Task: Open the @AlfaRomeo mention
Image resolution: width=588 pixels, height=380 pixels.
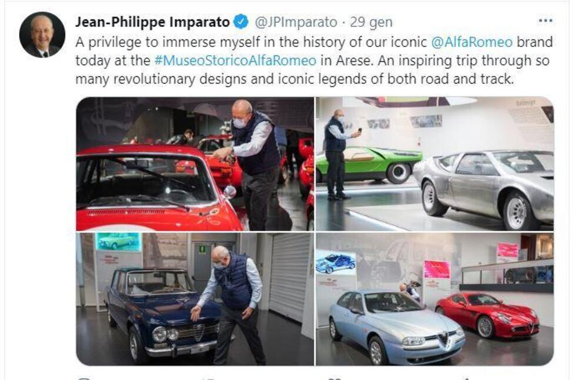Action: coord(472,42)
